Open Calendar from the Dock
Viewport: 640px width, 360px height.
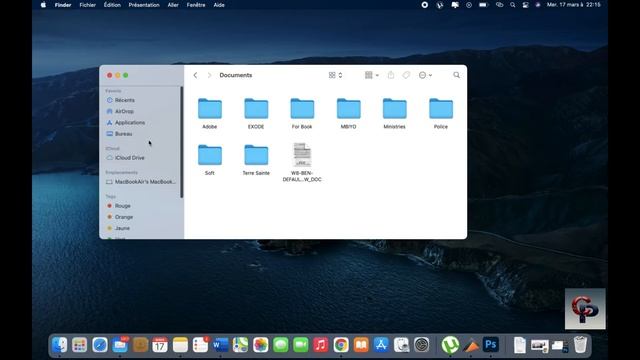point(160,345)
